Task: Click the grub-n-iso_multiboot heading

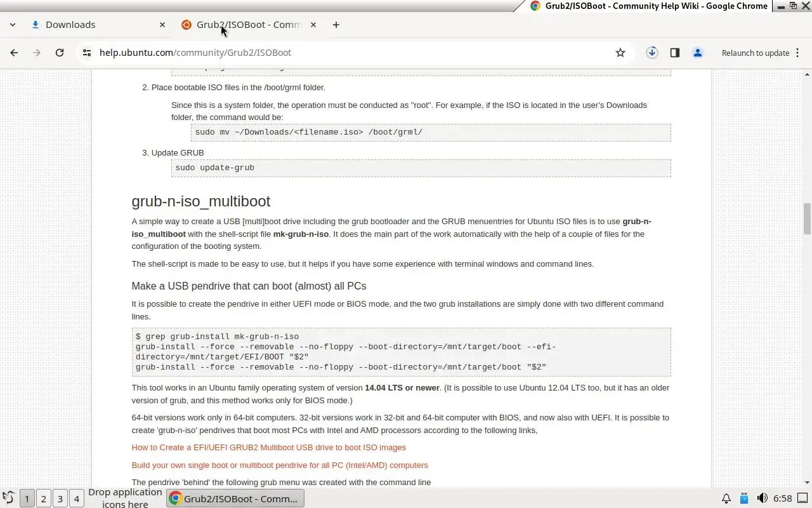Action: tap(200, 201)
